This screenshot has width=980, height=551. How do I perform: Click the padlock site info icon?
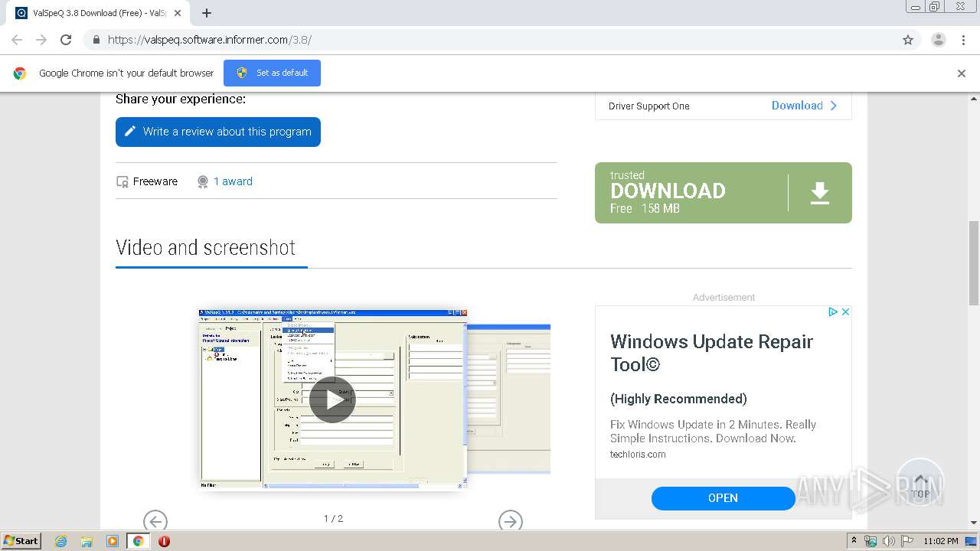96,40
